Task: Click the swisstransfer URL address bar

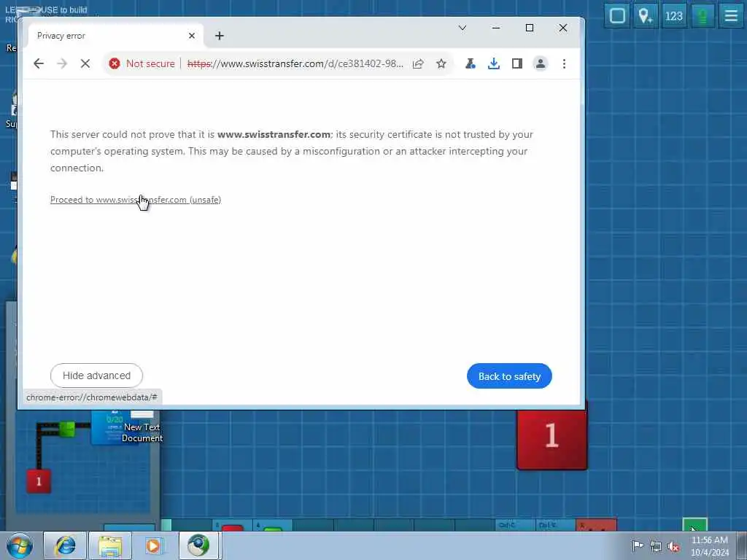Action: tap(295, 63)
